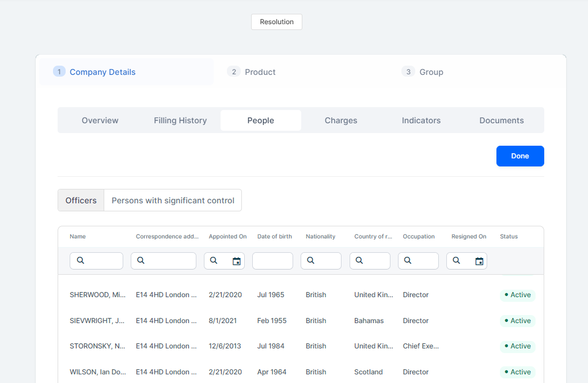Go to step 2 Product
588x383 pixels.
251,72
